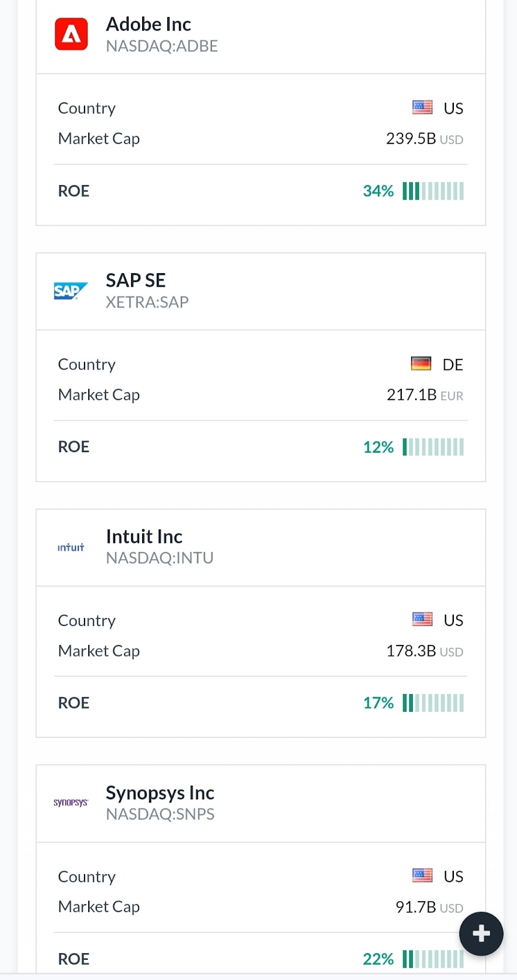Click the Intuit logo icon
The height and width of the screenshot is (980, 517).
(71, 547)
